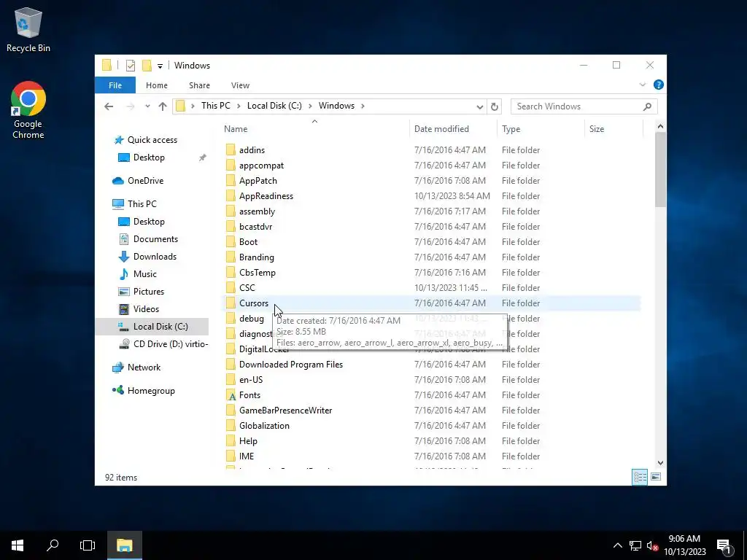Open the Windows Start menu
747x560 pixels.
pos(18,545)
